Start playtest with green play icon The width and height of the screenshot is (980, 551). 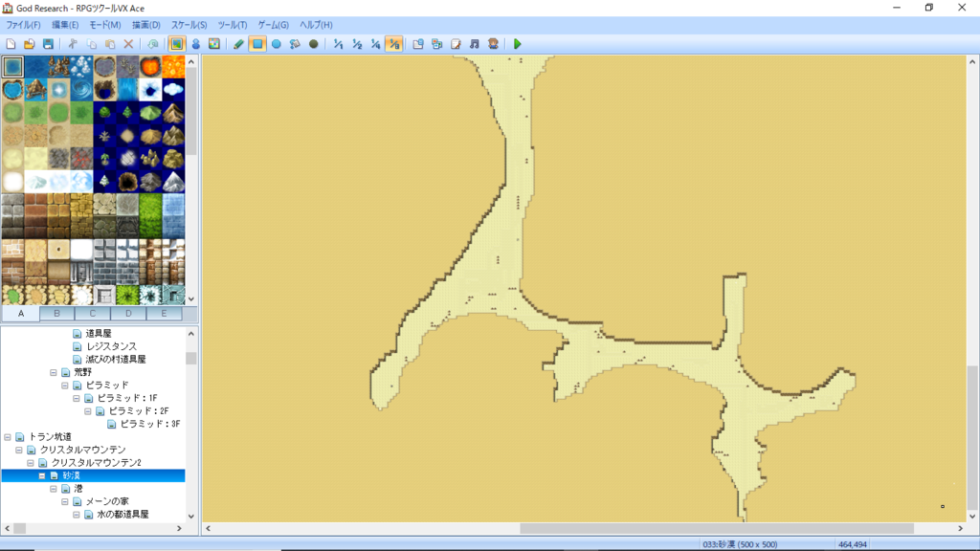518,44
